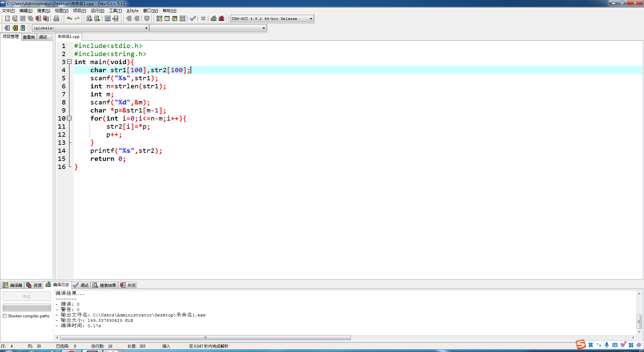This screenshot has width=644, height=352.
Task: Create a new source file
Action: pos(7,18)
